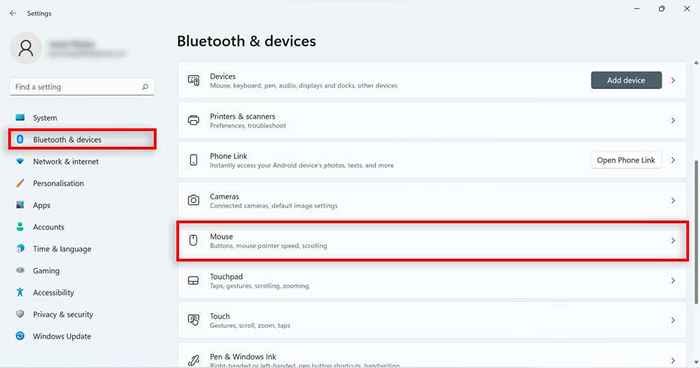The image size is (700, 368).
Task: Click the Mouse icon in the list
Action: pos(193,240)
